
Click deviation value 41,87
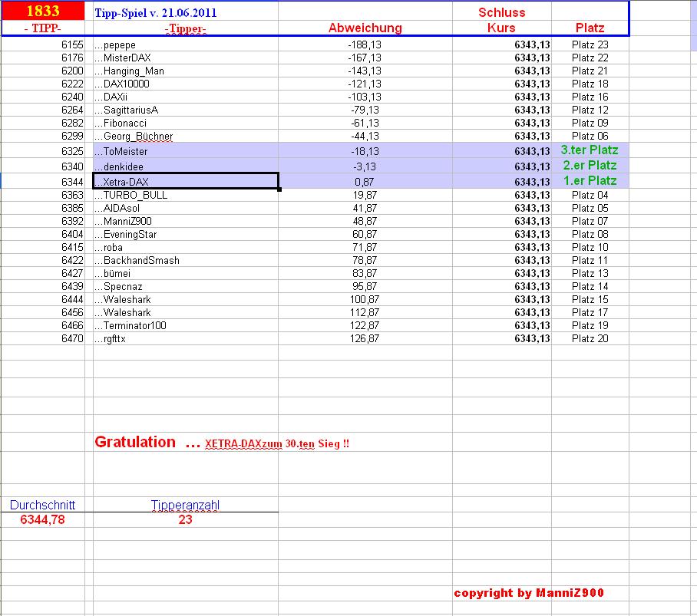coord(365,208)
